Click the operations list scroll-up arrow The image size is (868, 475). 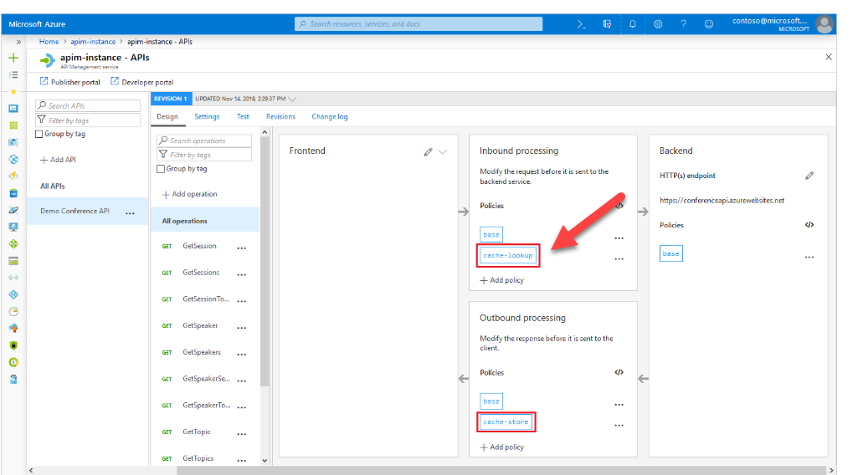pyautogui.click(x=265, y=132)
